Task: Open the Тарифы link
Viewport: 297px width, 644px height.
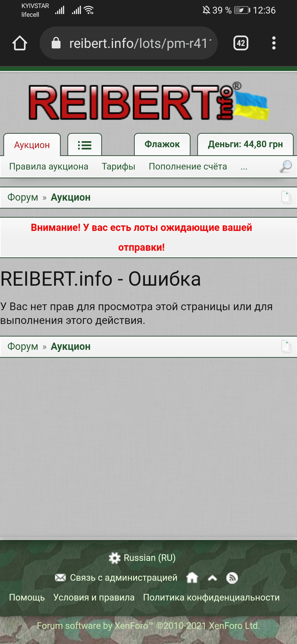Action: click(119, 167)
